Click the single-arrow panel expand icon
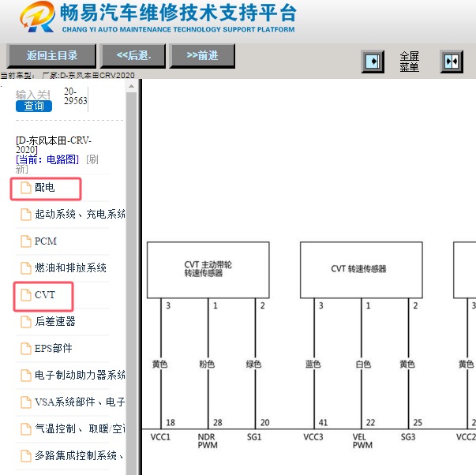476x475 pixels. coord(373,62)
